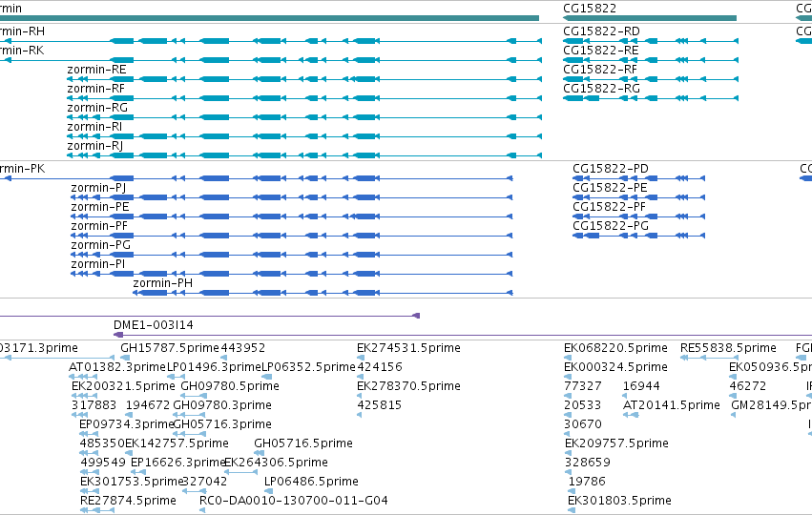Image resolution: width=812 pixels, height=515 pixels.
Task: Open the EP16626.3prime EST entry
Action: (177, 463)
